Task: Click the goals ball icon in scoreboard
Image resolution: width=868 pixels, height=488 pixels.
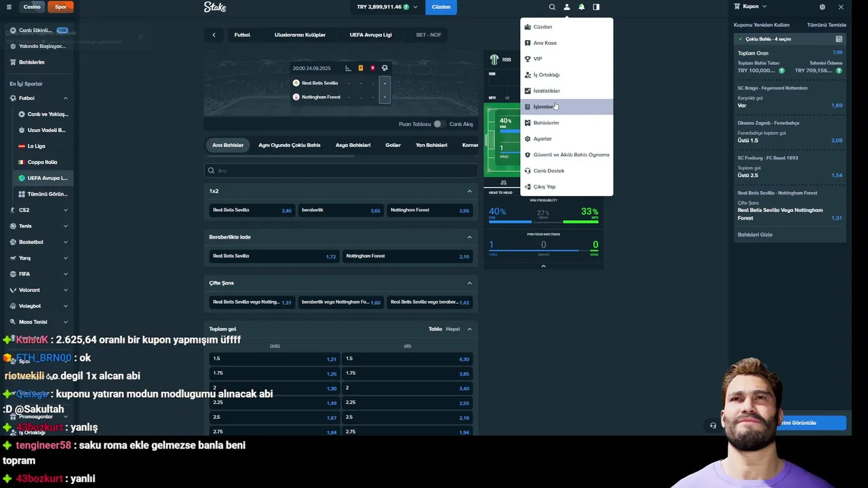Action: [384, 68]
